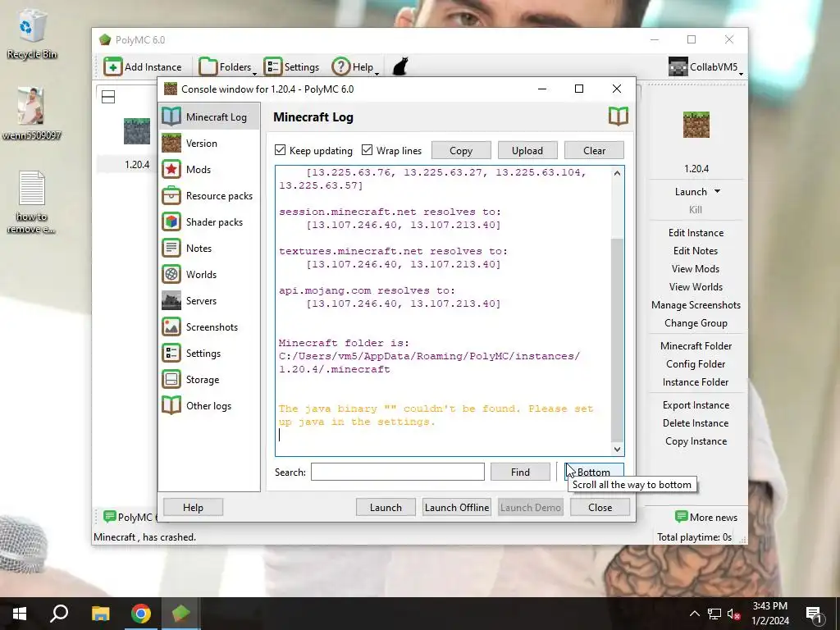Click the Storage drive icon

coord(171,379)
